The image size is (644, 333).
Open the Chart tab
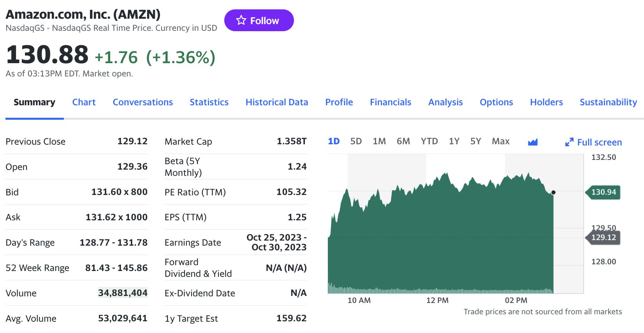[x=84, y=102]
